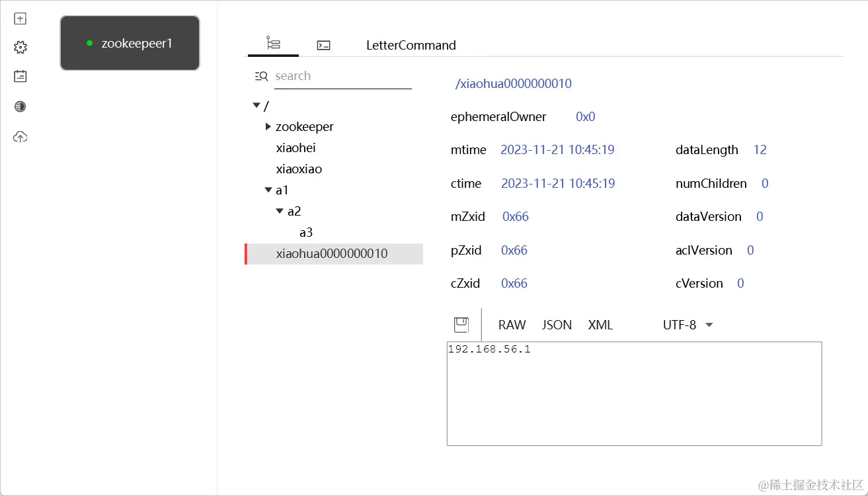Click the /xiaohua0000000010 path heading
Screen dimensions: 868x496
pos(514,84)
